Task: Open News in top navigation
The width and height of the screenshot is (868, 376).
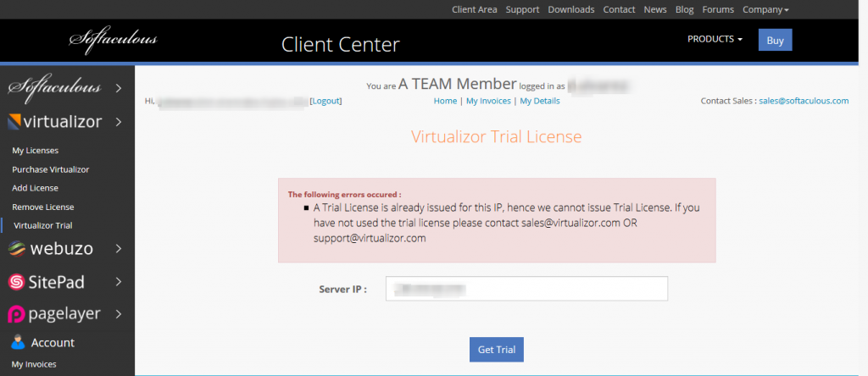Action: (655, 9)
